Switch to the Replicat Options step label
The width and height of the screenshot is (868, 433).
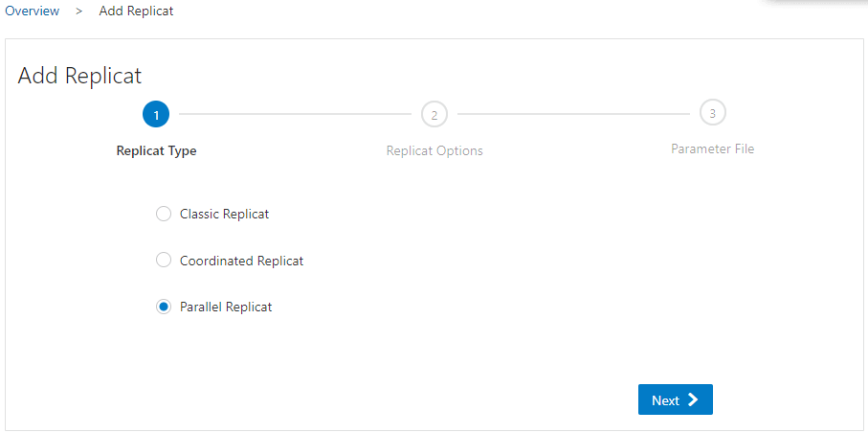pos(434,150)
